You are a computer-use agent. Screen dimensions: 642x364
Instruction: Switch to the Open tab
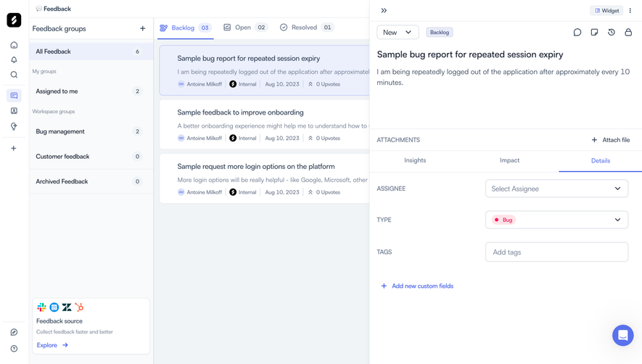[245, 28]
